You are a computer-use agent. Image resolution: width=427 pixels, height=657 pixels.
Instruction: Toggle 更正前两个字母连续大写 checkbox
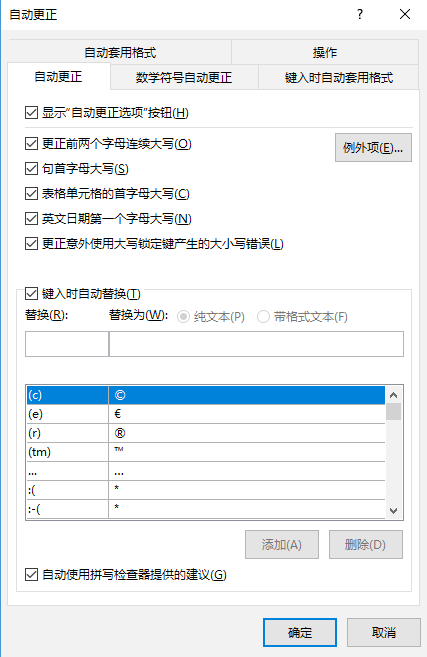pyautogui.click(x=31, y=144)
